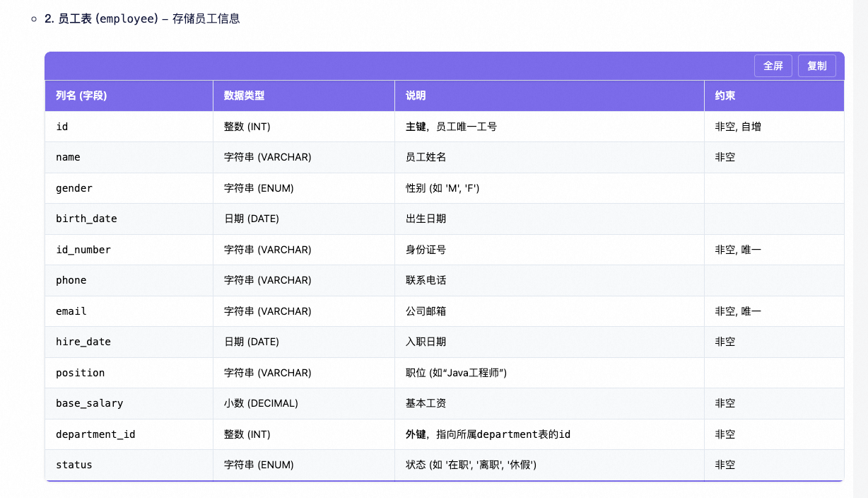Viewport: 868px width, 498px height.
Task: Click the 2. 员工表 (employee) heading text
Action: click(x=101, y=19)
